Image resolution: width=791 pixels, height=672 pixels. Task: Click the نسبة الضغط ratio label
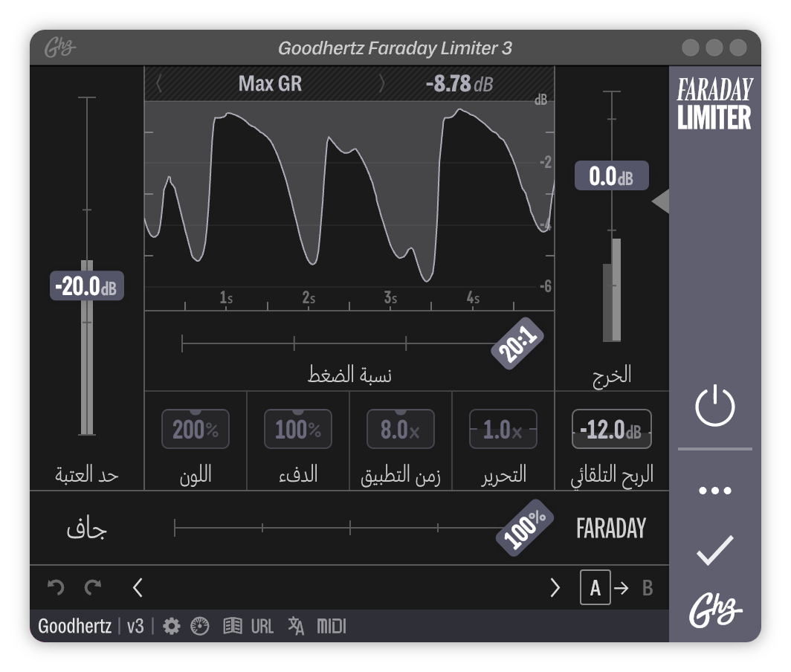point(349,375)
